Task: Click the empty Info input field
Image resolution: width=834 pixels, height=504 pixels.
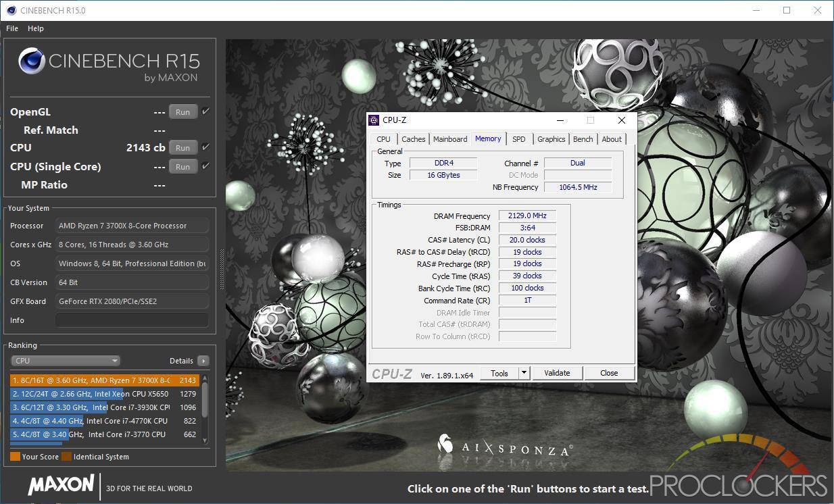Action: 132,320
